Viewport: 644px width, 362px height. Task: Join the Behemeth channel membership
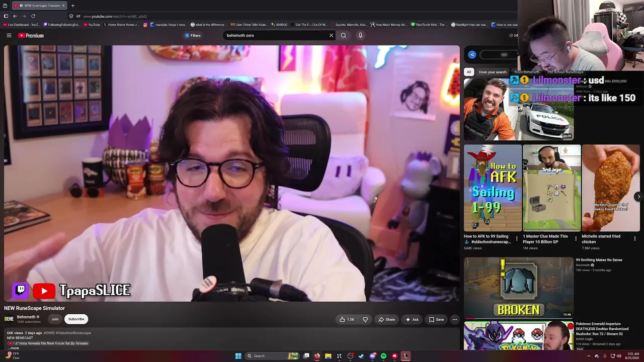55,319
